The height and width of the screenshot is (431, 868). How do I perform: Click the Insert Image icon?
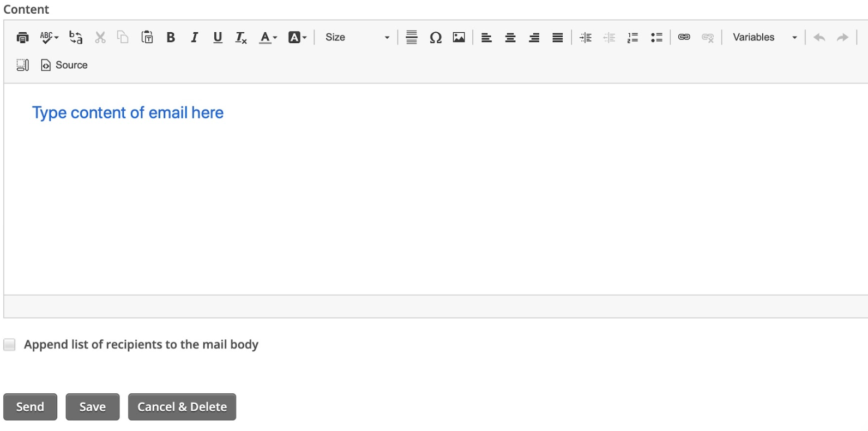[x=459, y=37]
